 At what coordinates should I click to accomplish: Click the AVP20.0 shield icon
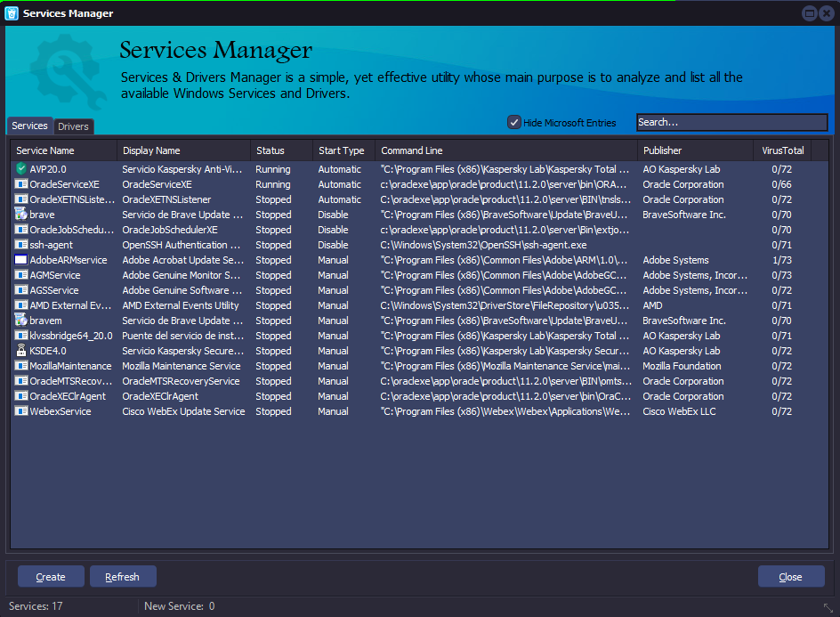point(20,169)
